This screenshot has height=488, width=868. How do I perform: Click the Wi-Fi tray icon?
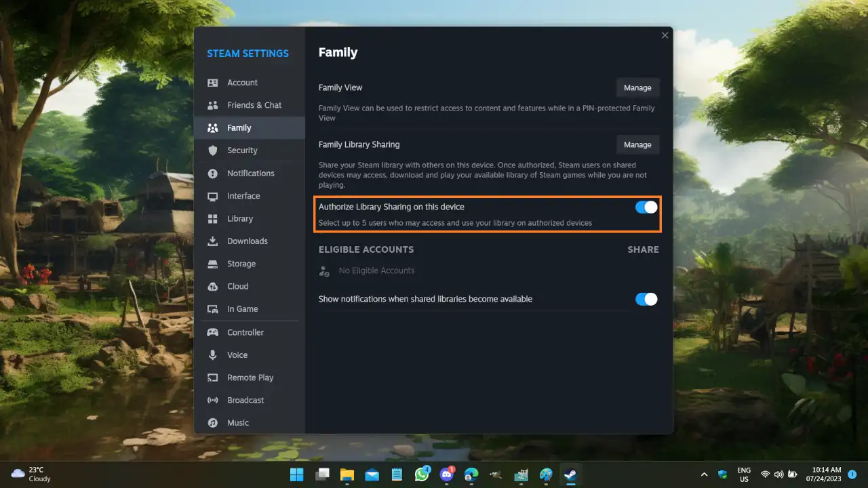tap(766, 474)
